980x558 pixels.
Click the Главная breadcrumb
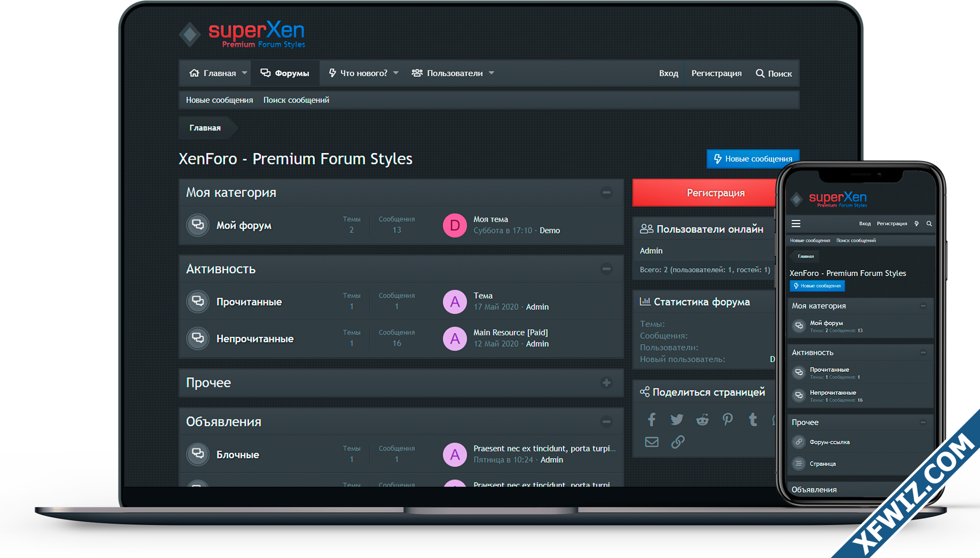(x=205, y=128)
